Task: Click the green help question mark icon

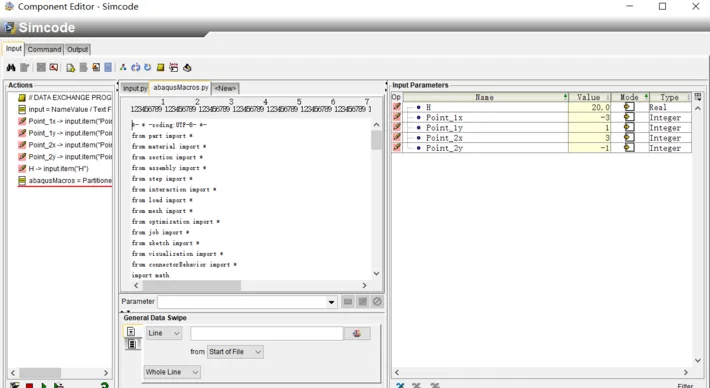Action: pyautogui.click(x=105, y=385)
